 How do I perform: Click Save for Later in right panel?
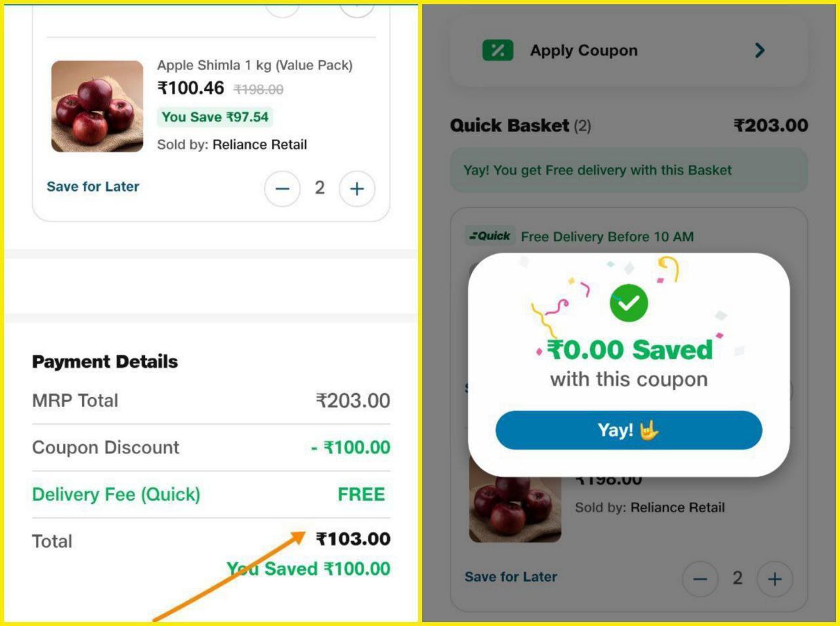pyautogui.click(x=511, y=577)
